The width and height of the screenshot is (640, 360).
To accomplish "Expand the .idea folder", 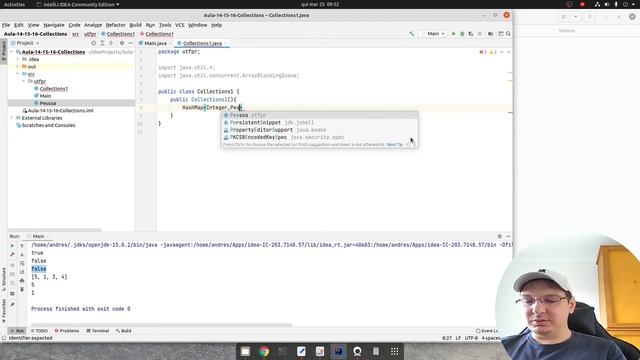I will 18,59.
